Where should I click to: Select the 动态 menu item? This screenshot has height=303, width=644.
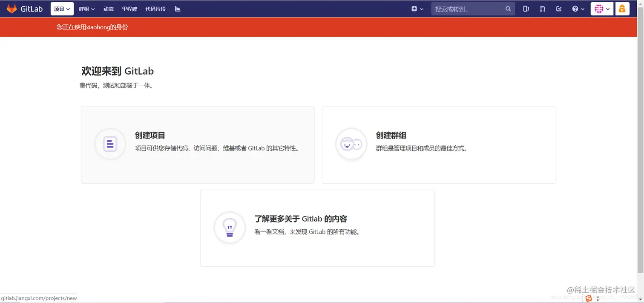coord(108,9)
